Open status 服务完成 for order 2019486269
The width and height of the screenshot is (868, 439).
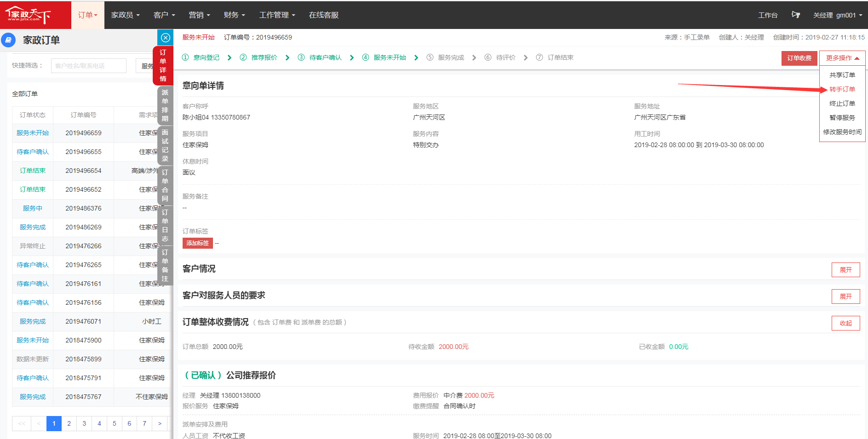pyautogui.click(x=33, y=227)
